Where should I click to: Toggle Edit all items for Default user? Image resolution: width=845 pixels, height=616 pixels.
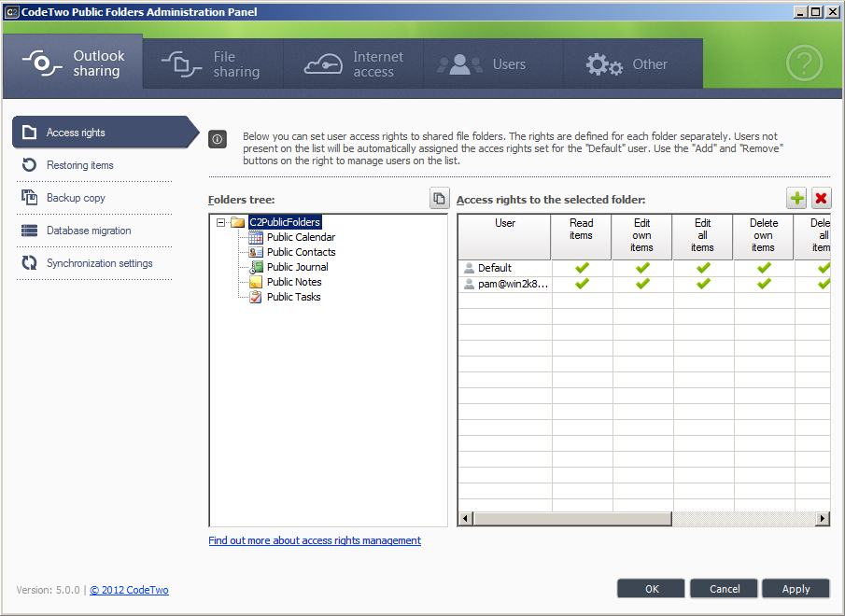703,268
